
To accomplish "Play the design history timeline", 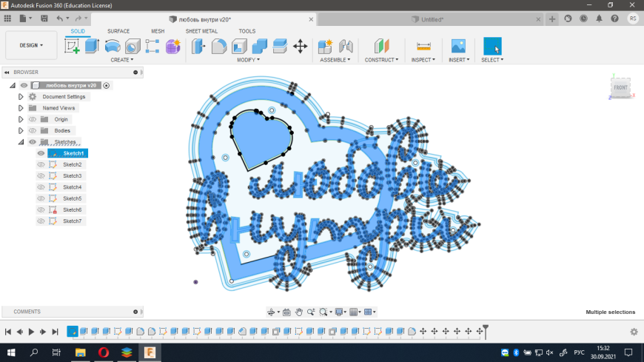I will click(31, 332).
